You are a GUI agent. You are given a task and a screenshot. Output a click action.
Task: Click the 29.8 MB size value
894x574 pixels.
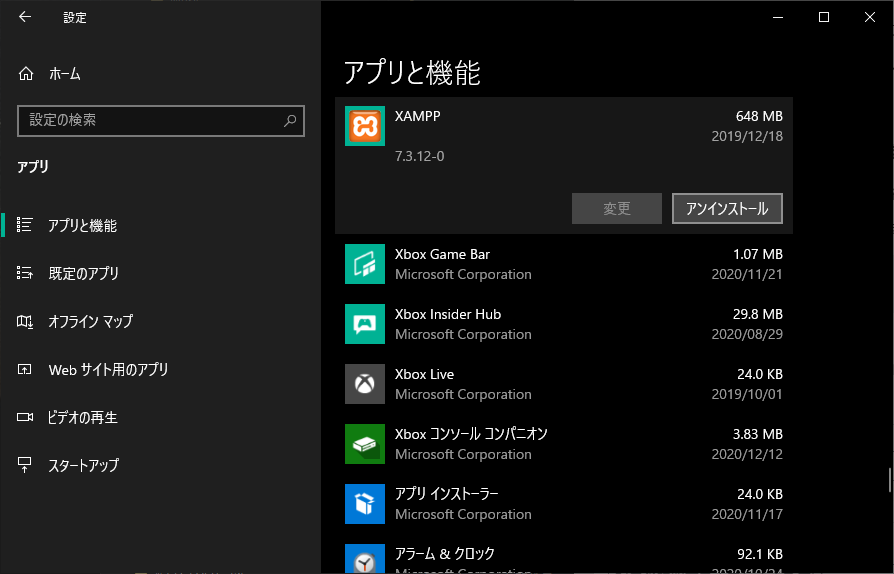click(758, 314)
